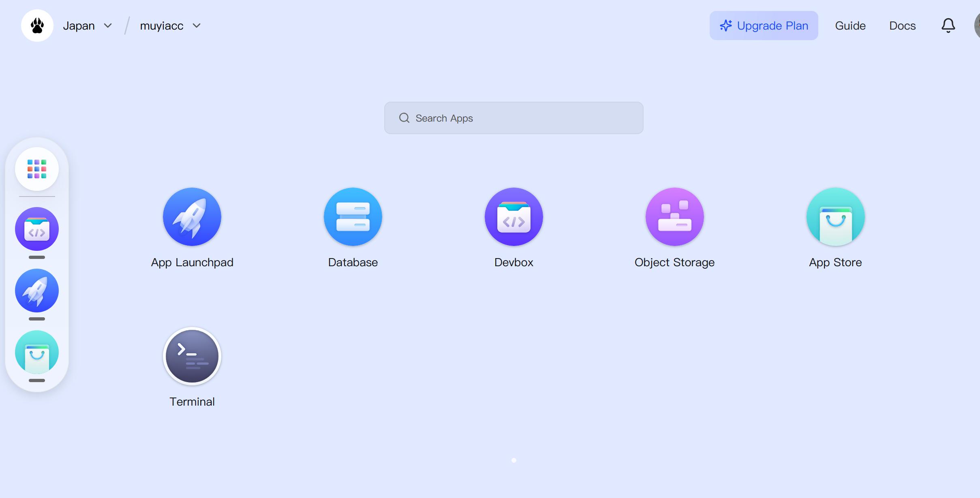Viewport: 980px width, 498px height.
Task: Click the page indicator dot
Action: 514,460
